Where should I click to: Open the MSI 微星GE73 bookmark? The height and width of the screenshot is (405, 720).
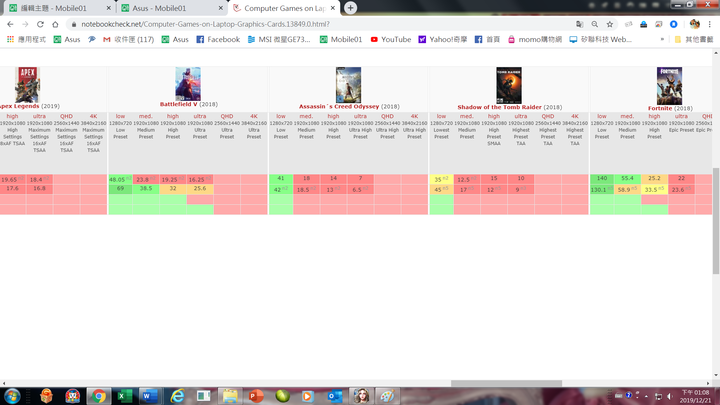coord(279,39)
